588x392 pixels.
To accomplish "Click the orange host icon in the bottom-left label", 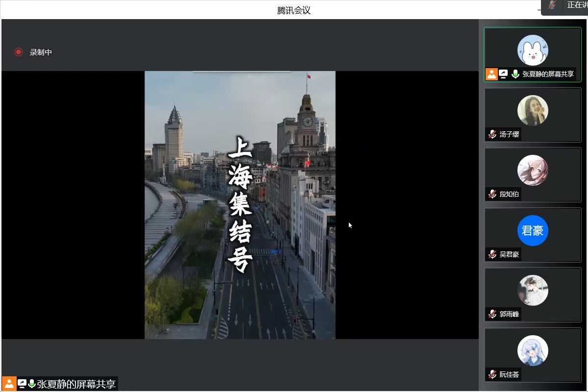I will 9,384.
